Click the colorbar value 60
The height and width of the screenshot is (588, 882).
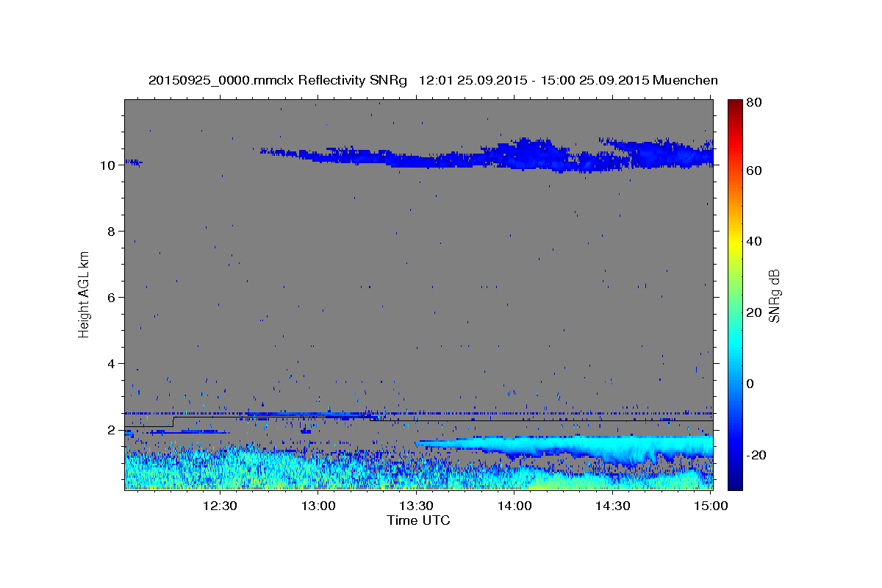click(x=756, y=171)
